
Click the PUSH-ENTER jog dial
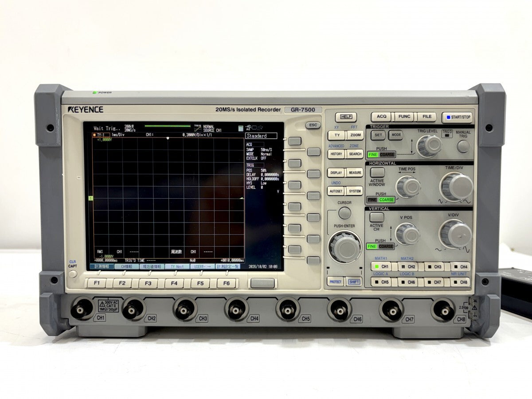(x=344, y=246)
